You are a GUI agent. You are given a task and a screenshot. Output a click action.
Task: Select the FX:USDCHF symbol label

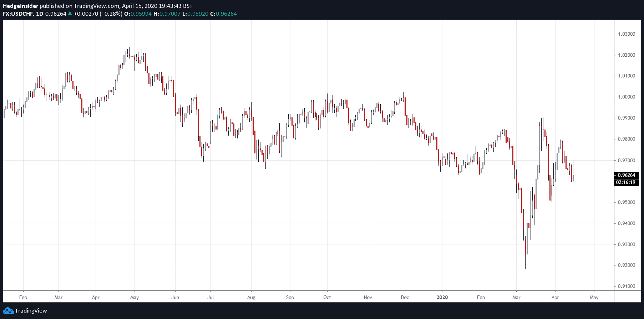[18, 14]
